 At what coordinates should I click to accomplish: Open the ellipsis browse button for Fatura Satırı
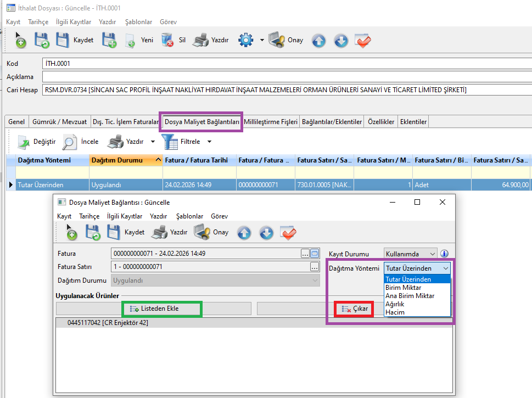315,267
